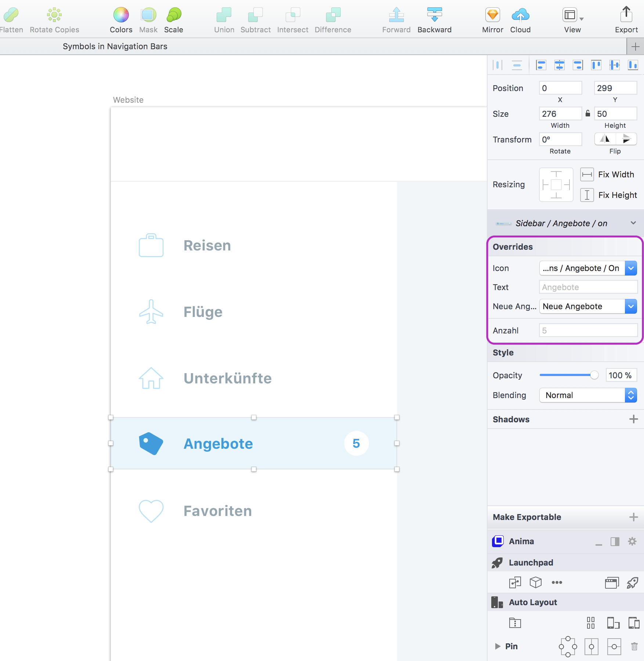
Task: Open the Icon override dropdown
Action: tap(588, 268)
